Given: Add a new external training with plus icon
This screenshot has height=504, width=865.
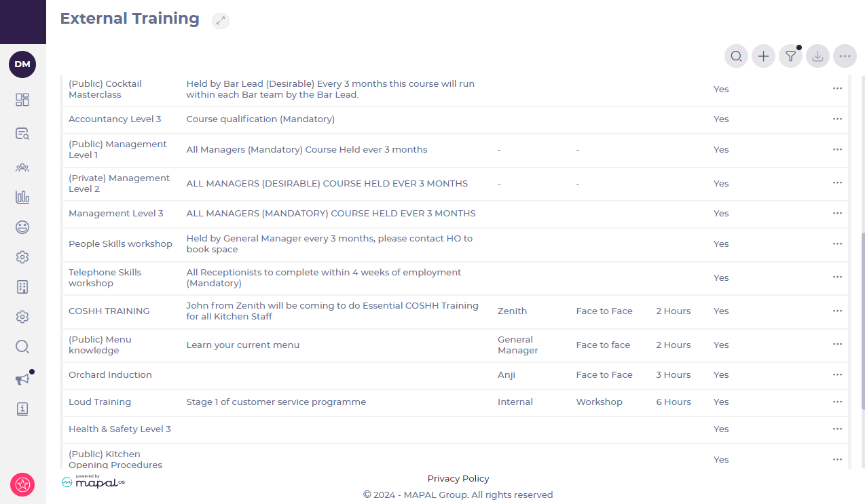Looking at the screenshot, I should point(763,56).
